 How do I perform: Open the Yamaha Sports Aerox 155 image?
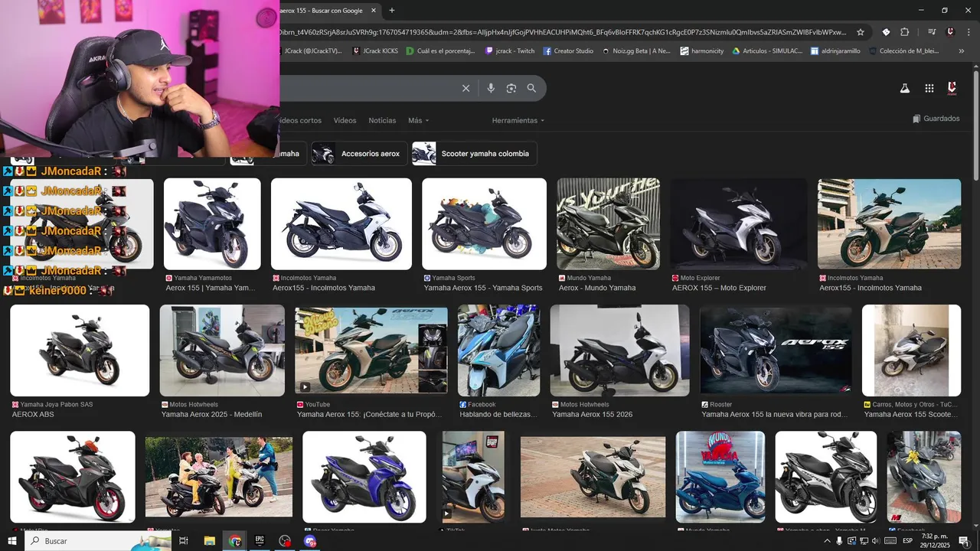(x=484, y=224)
